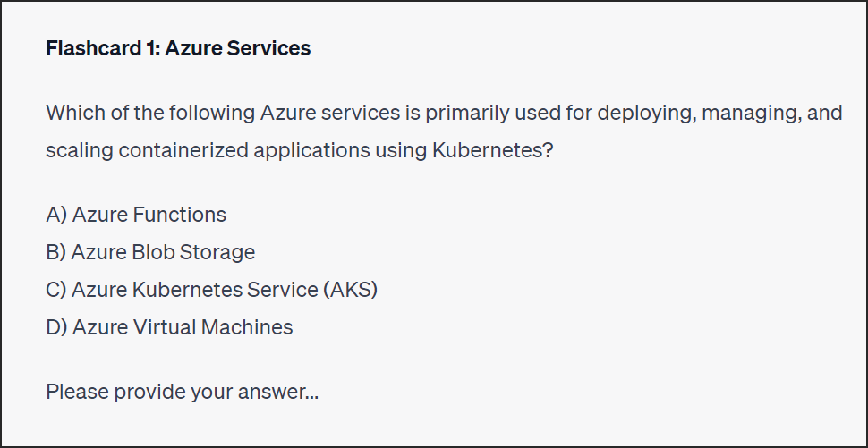
Task: Click the word "scaling" in the question
Action: click(x=79, y=150)
